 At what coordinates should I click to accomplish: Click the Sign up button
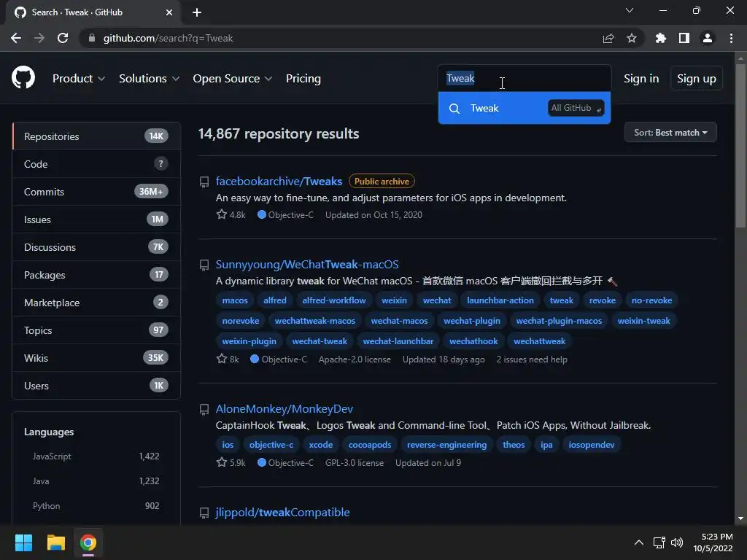(x=696, y=79)
